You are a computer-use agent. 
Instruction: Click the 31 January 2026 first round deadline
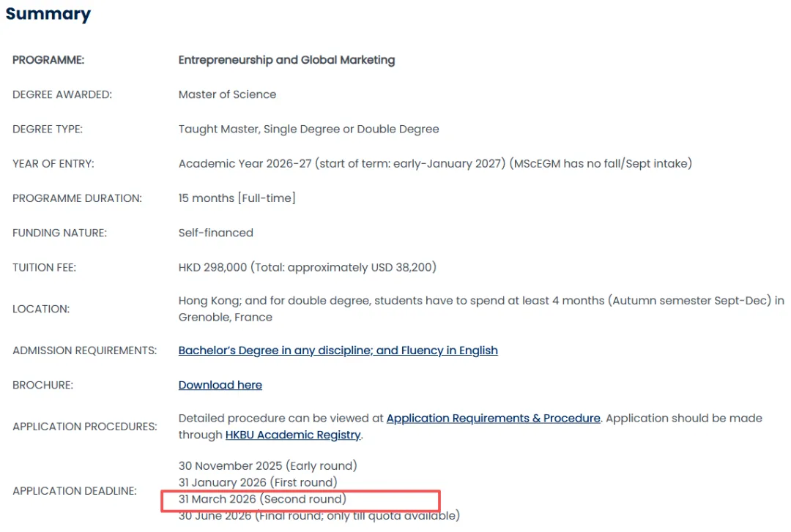pyautogui.click(x=258, y=482)
